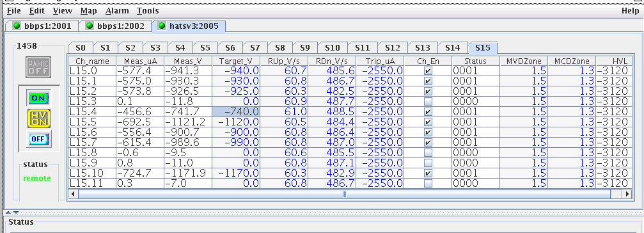Click the green ON power icon
The height and width of the screenshot is (233, 644).
[38, 98]
